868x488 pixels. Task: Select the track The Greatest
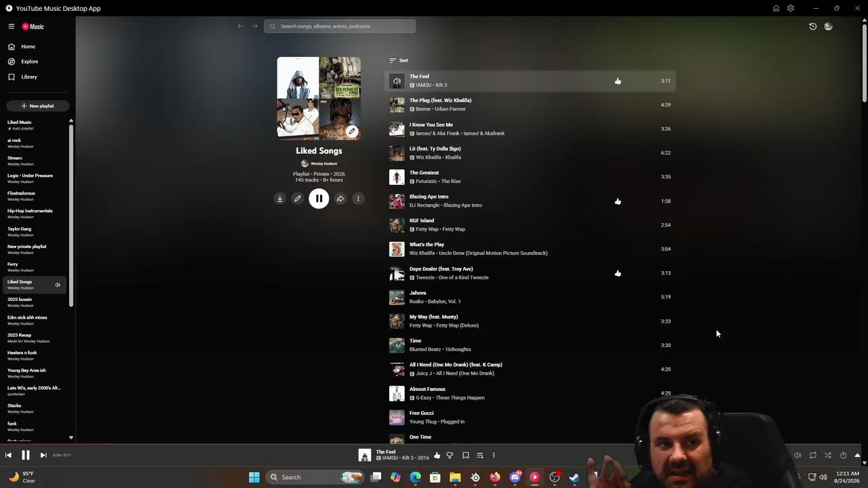(531, 177)
